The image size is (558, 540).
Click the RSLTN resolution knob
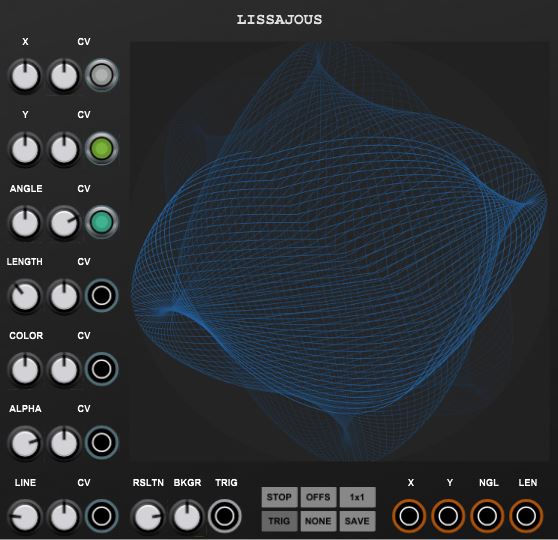[148, 517]
